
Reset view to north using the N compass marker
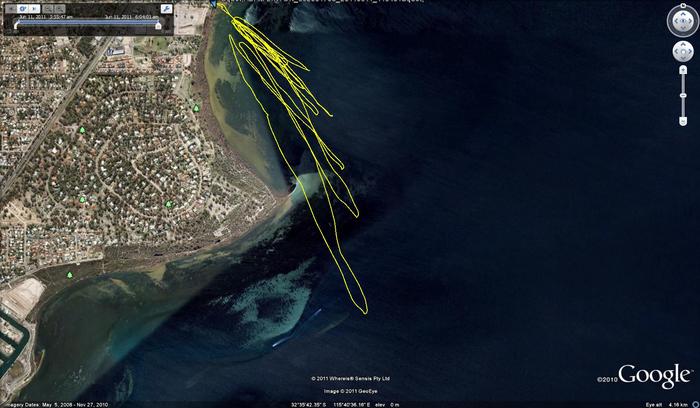click(682, 6)
